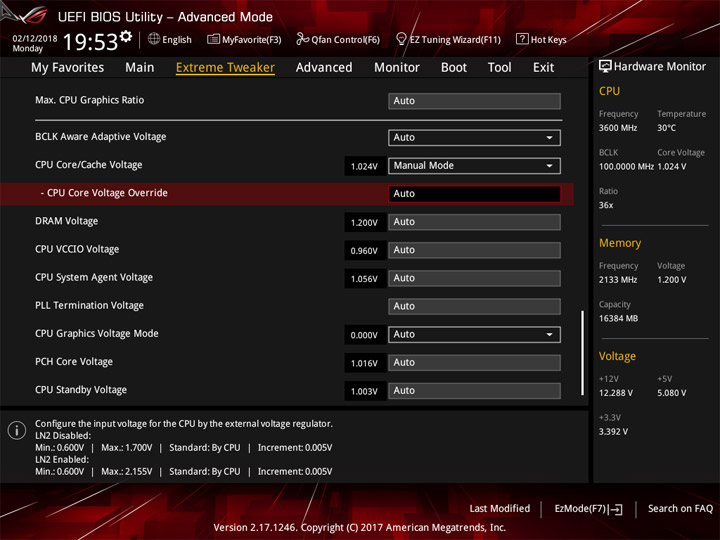The image size is (720, 540).
Task: Open the My Favorites tab
Action: click(68, 68)
